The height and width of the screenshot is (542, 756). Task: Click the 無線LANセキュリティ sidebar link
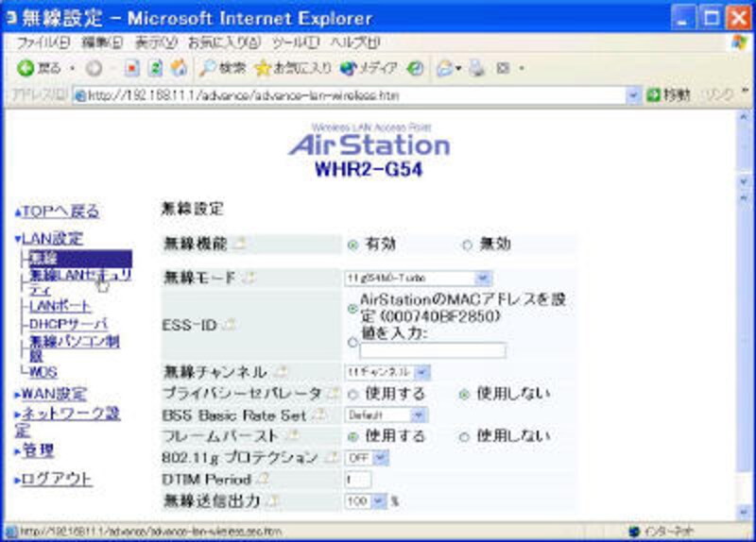click(80, 282)
